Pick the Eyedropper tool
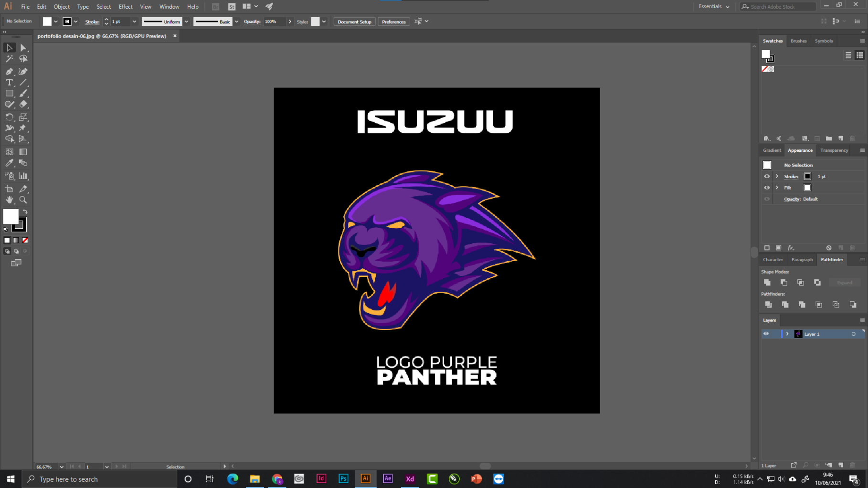This screenshot has width=868, height=488. click(9, 163)
